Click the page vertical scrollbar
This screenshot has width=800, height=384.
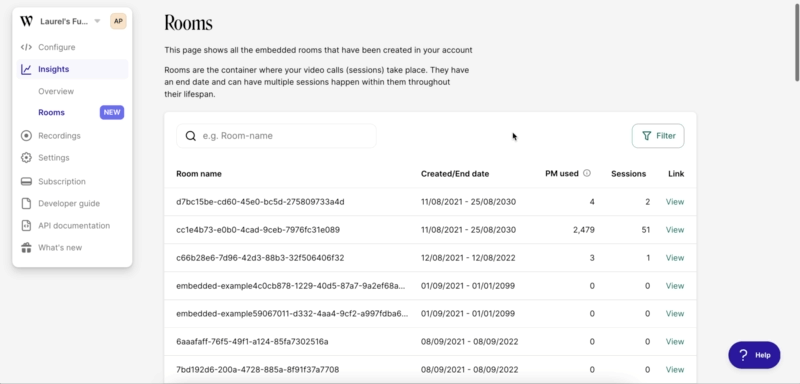(x=797, y=42)
